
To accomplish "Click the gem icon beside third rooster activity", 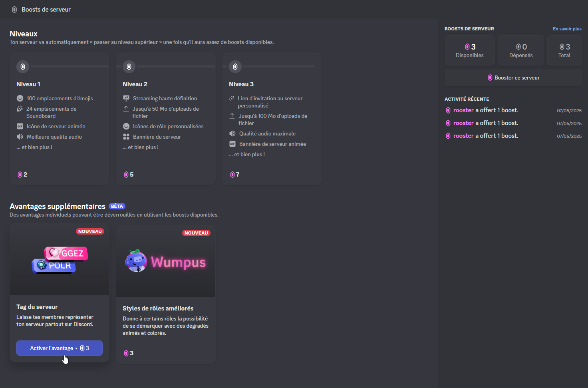I will point(448,136).
